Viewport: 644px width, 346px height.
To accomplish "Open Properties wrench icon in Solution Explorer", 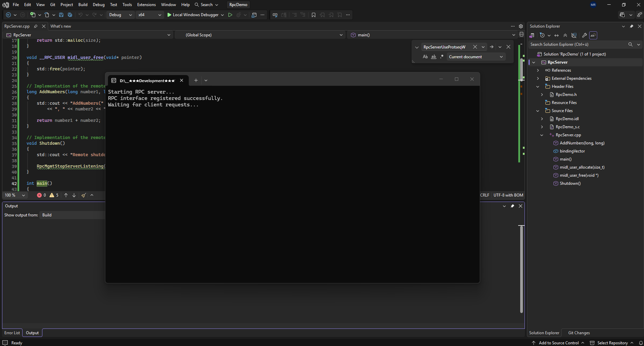I will [x=584, y=35].
